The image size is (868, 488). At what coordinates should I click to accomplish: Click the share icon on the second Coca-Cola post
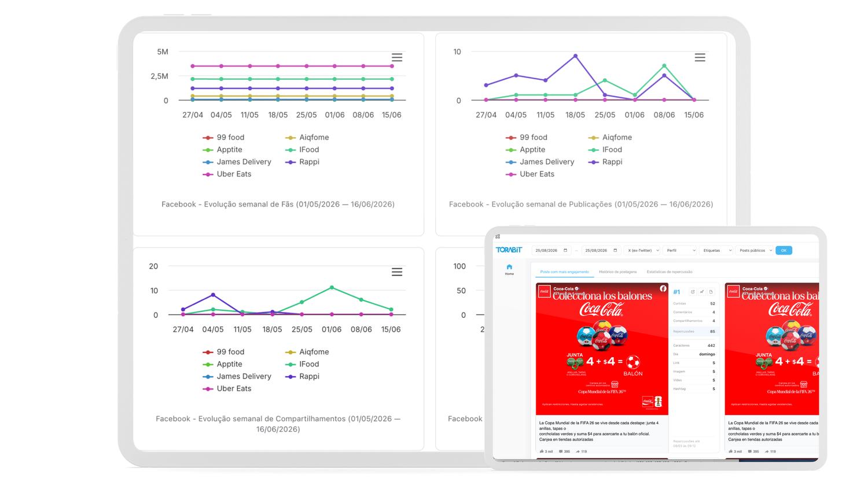pos(766,452)
